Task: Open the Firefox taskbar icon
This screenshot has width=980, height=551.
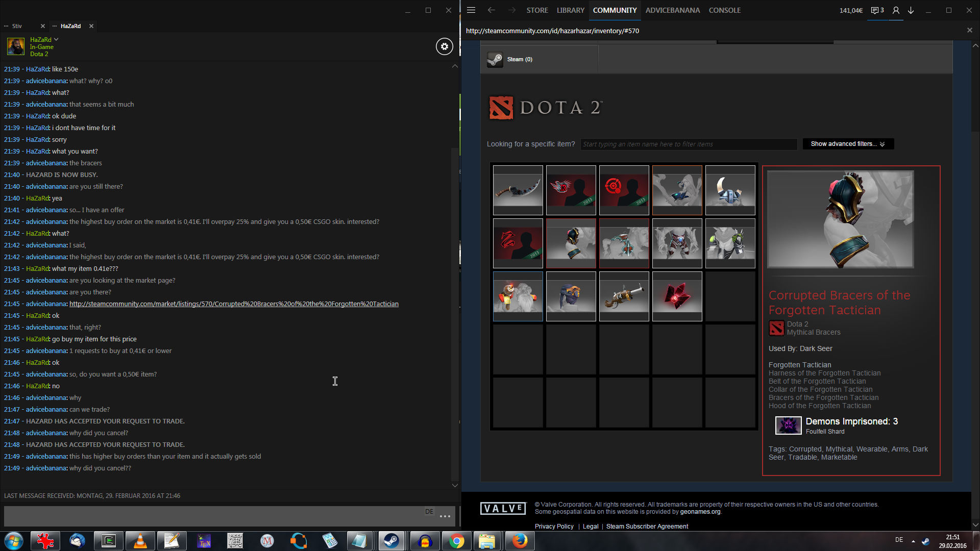Action: (520, 541)
